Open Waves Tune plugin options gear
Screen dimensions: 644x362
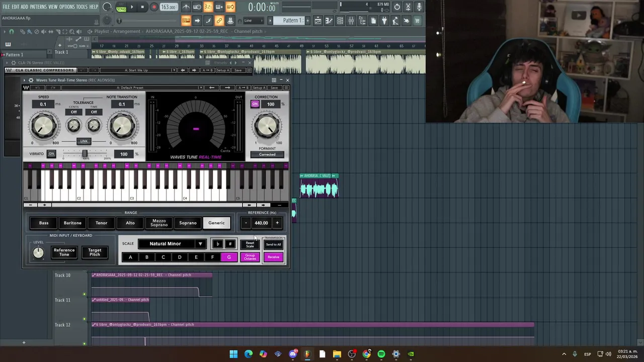(31, 80)
